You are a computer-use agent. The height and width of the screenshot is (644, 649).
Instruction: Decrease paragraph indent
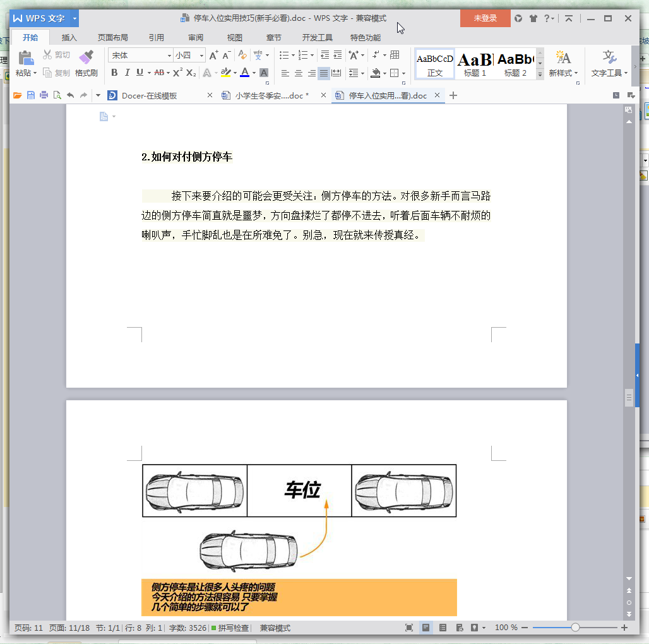pos(325,55)
